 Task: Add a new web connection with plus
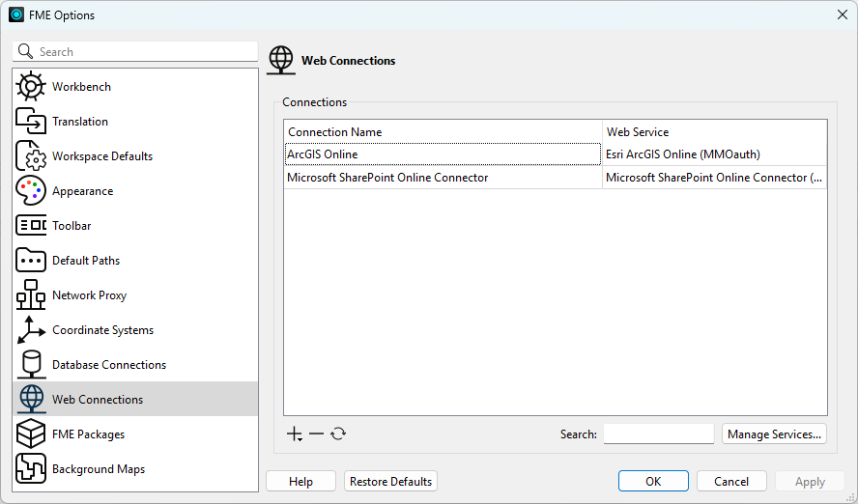[295, 434]
